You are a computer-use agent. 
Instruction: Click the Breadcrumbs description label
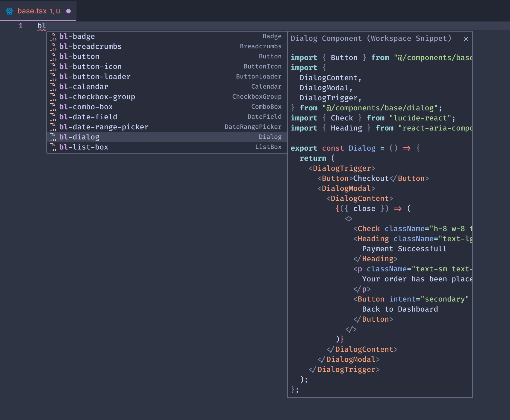(260, 46)
